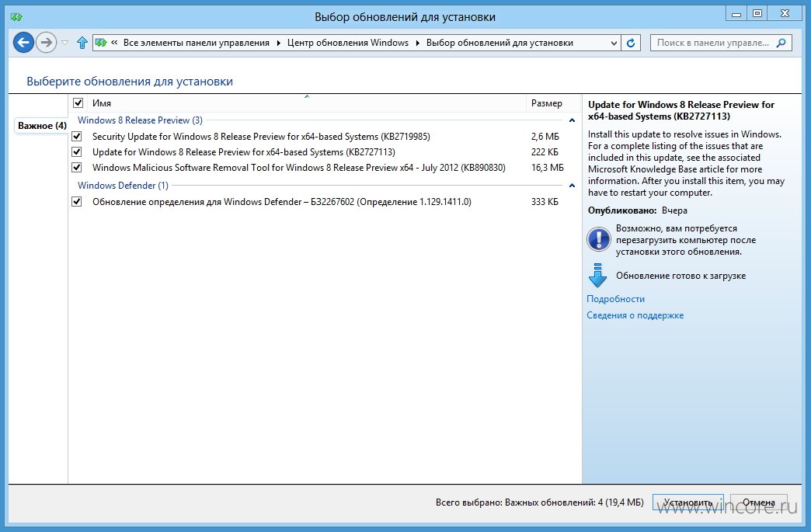Click the size value 16,3 МБ

pos(547,168)
